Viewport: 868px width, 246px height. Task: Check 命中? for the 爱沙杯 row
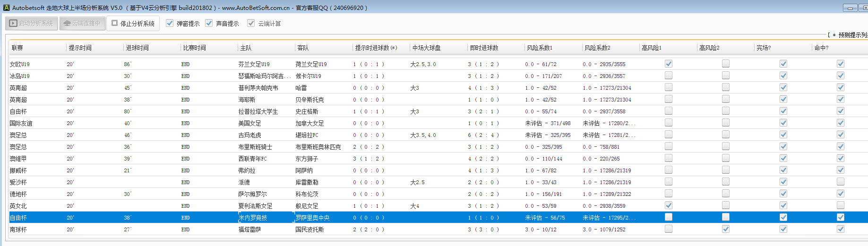click(x=841, y=182)
